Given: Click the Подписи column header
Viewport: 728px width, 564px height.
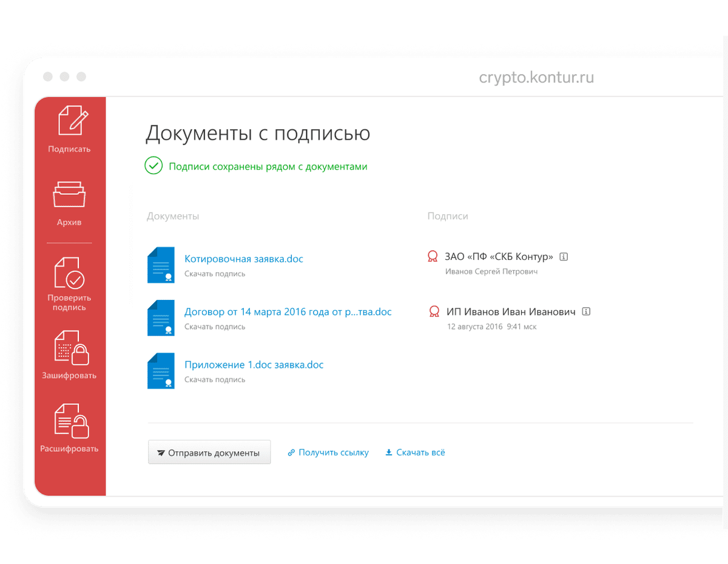Looking at the screenshot, I should pyautogui.click(x=448, y=216).
